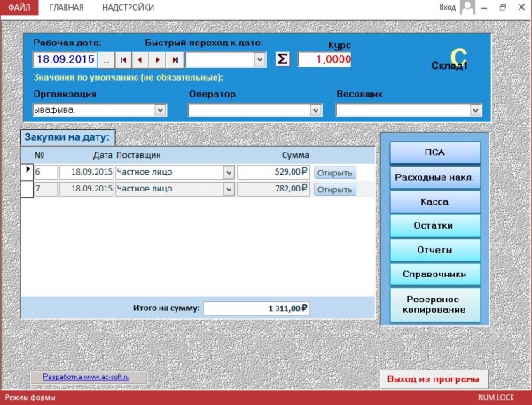Expand the quick date jump dropdown
Viewport: 532px width, 405px height.
260,60
